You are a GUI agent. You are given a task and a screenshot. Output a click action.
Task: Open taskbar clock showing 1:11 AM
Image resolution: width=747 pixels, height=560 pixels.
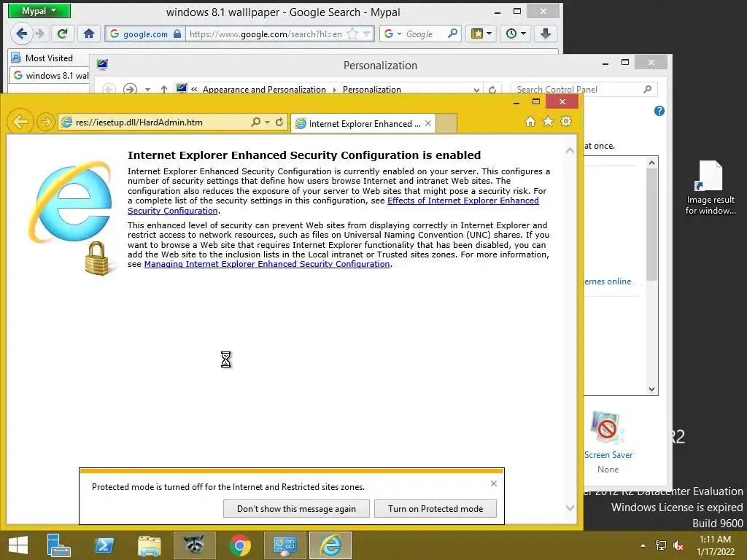coord(715,545)
